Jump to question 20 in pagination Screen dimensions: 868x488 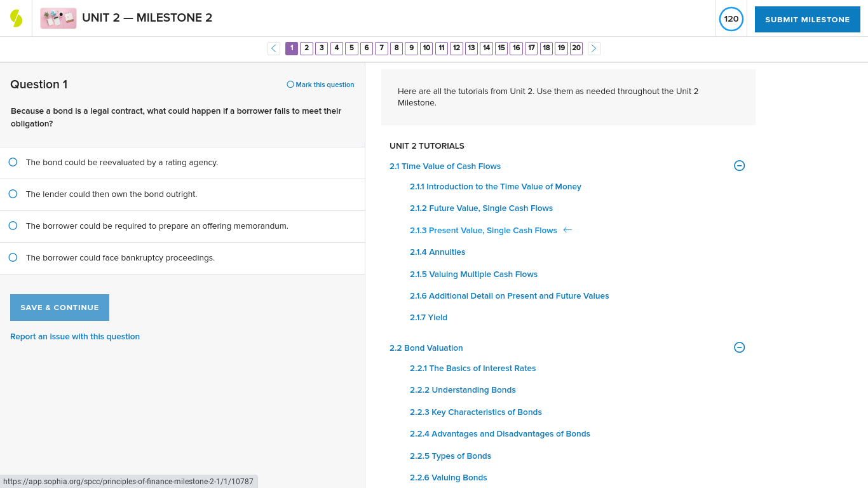click(x=576, y=48)
